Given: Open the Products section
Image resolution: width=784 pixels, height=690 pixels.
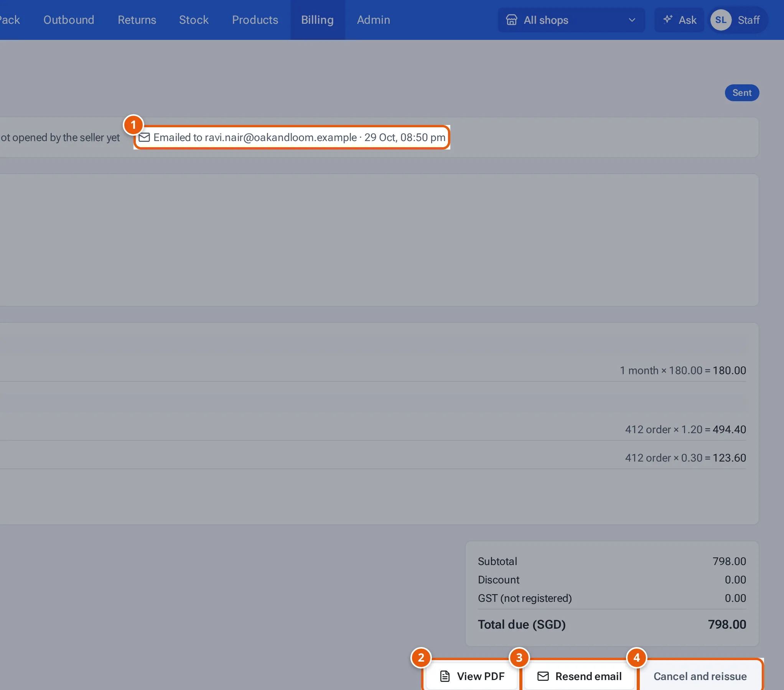Looking at the screenshot, I should [x=255, y=20].
